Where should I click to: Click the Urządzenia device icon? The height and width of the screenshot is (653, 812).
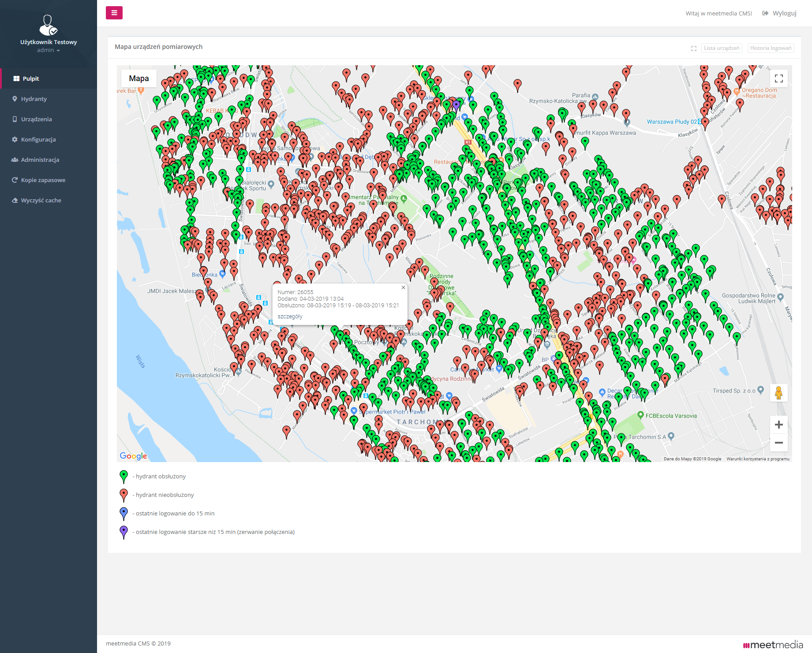click(15, 119)
